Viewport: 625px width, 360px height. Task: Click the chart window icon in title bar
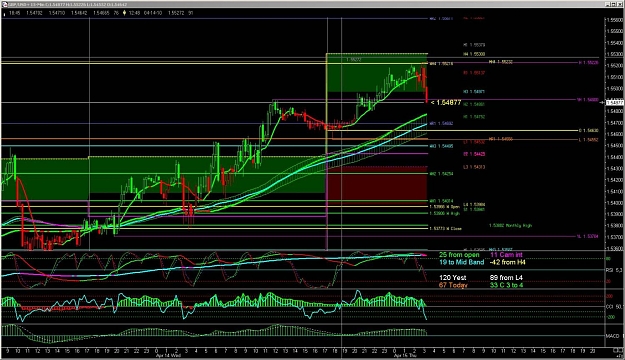point(5,4)
